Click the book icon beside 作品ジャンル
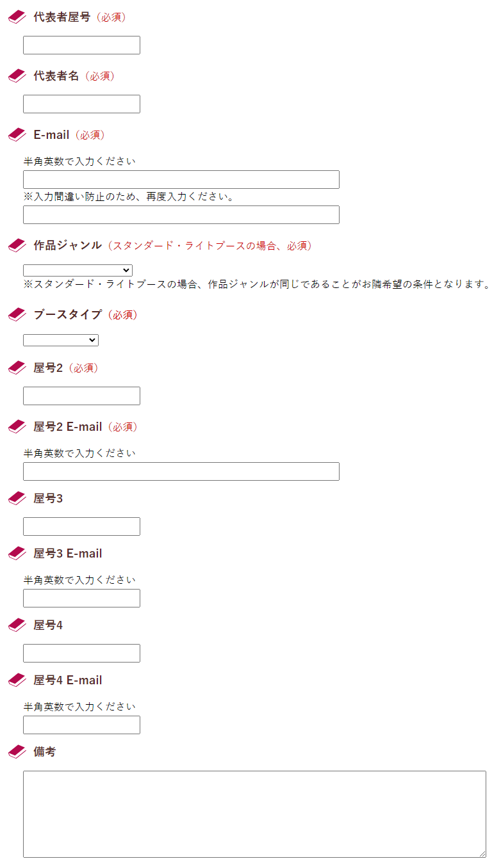501x868 pixels. [x=15, y=245]
